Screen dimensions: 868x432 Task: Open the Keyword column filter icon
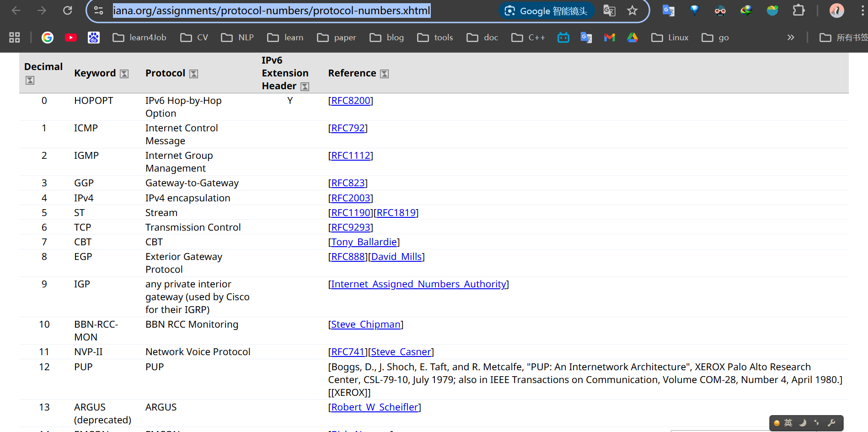tap(124, 74)
